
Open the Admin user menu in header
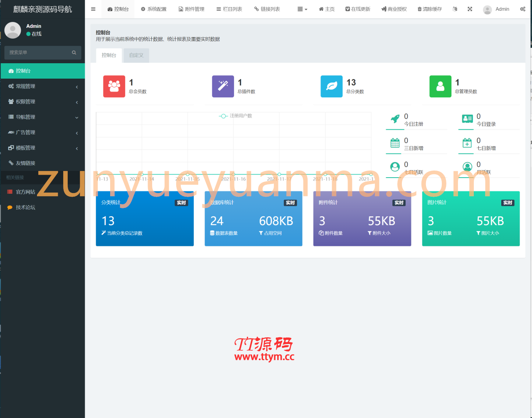(496, 9)
